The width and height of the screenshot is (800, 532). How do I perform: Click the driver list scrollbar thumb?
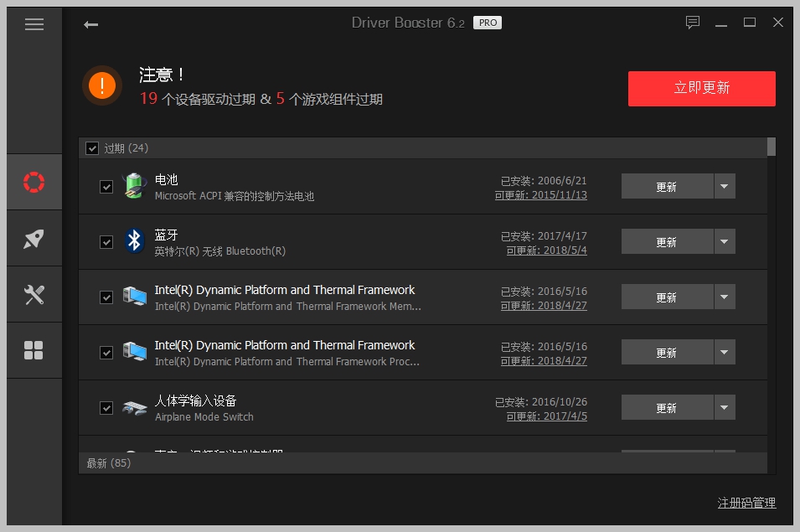pyautogui.click(x=772, y=147)
